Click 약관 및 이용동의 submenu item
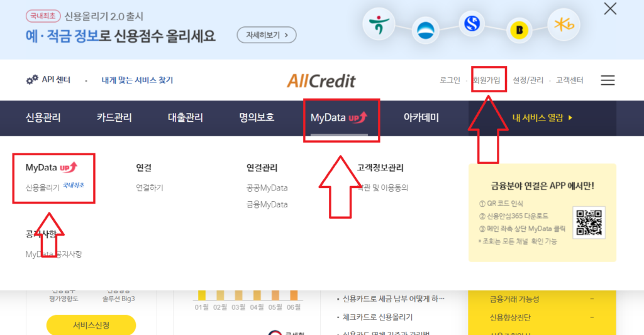This screenshot has width=644, height=335. point(383,188)
